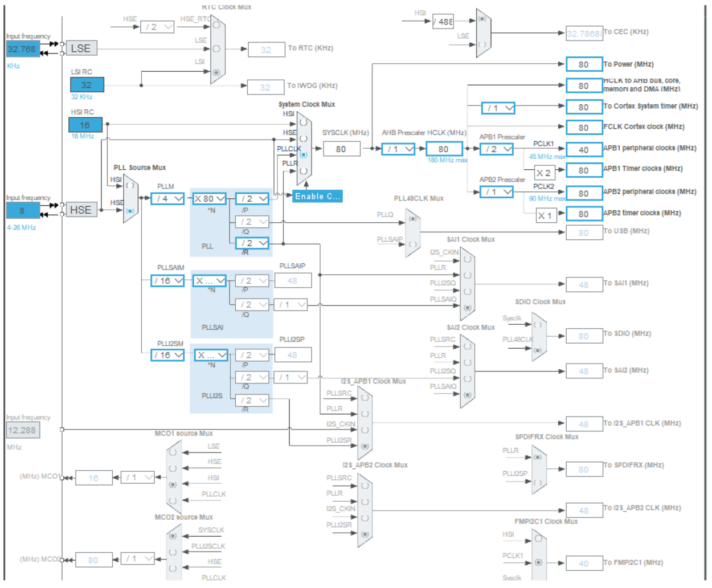The image size is (712, 588).
Task: Click the Enable CSS button
Action: [317, 196]
